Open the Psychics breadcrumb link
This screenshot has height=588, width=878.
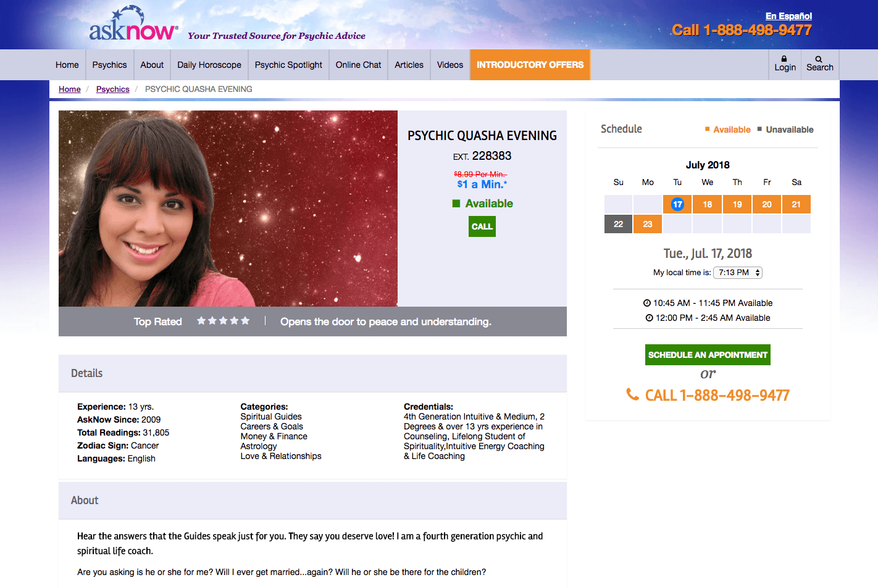[x=113, y=89]
